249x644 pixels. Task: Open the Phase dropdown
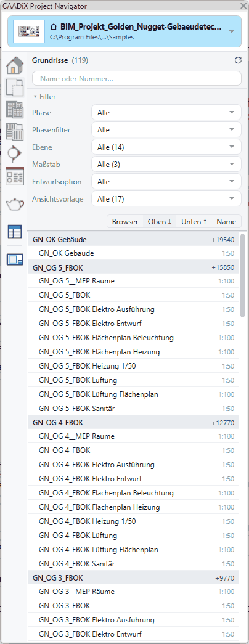tap(166, 113)
